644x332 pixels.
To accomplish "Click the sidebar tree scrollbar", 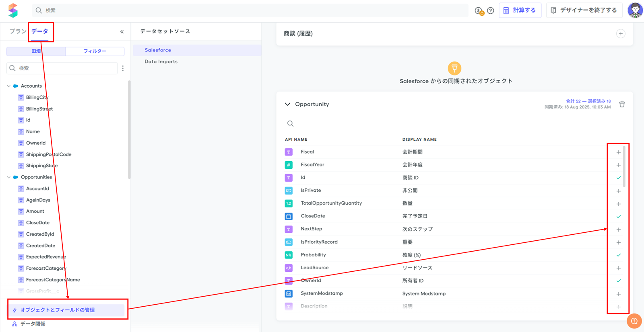I will [129, 129].
